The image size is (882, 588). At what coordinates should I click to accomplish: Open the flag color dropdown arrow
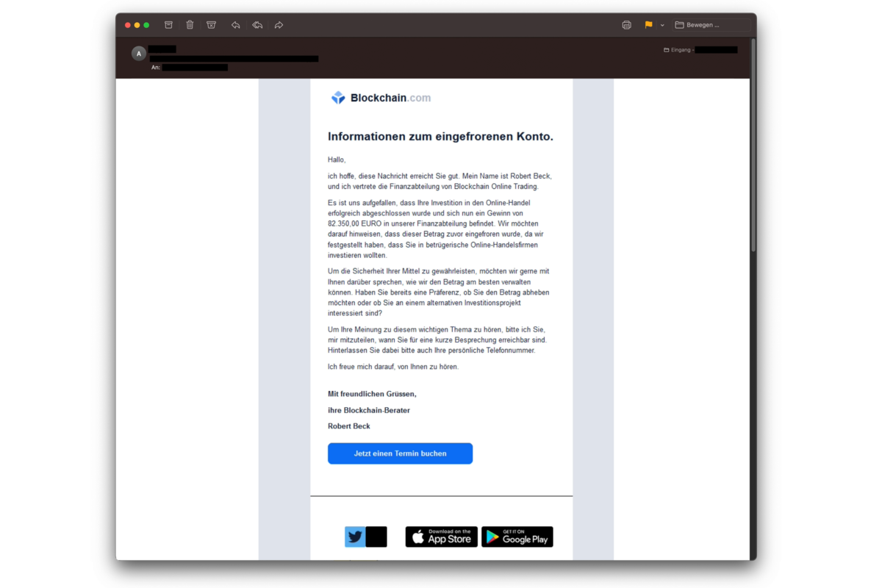point(662,25)
